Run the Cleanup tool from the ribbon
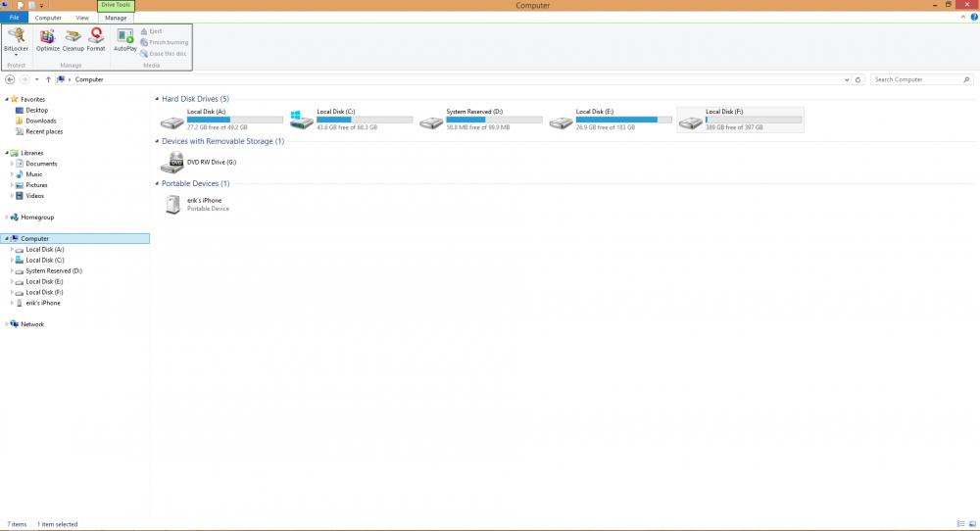Screen dimensions: 980x531 click(x=73, y=39)
